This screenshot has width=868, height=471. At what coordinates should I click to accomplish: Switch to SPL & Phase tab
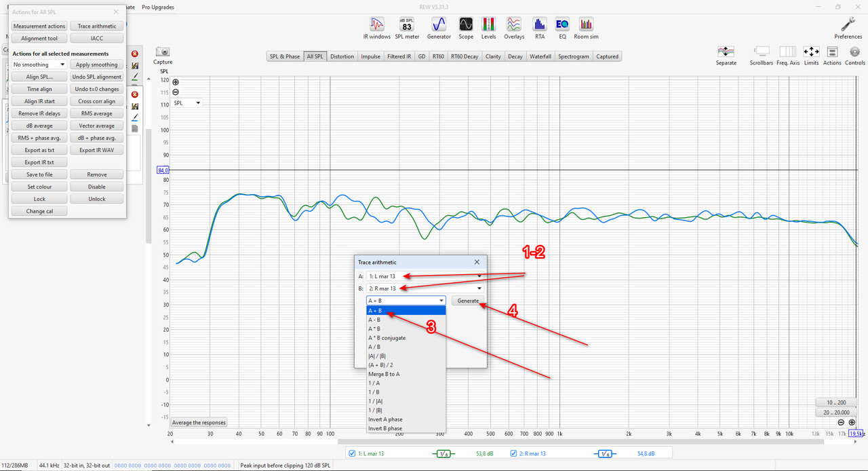pyautogui.click(x=285, y=56)
